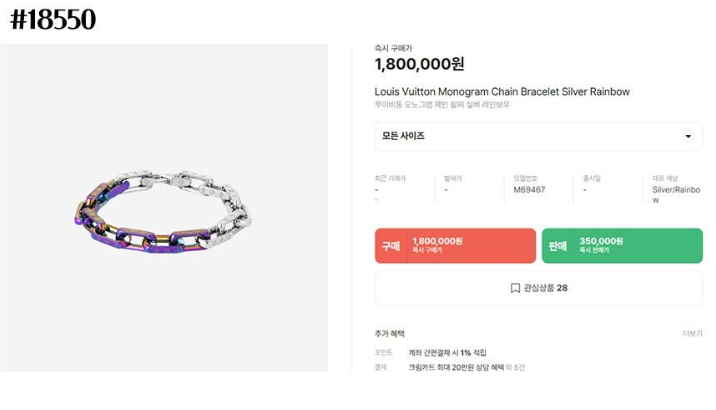Select the 모든 사이즈 size selector box
The width and height of the screenshot is (716, 410).
[538, 136]
